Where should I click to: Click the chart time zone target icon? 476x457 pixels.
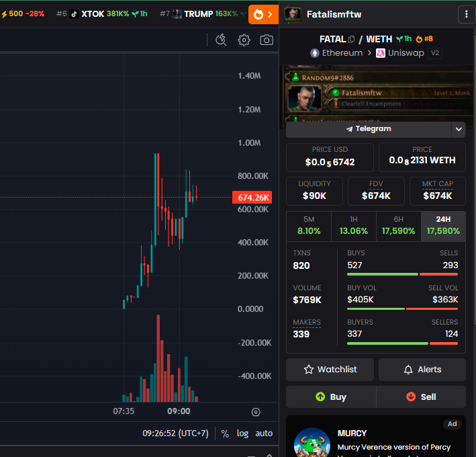click(x=256, y=412)
